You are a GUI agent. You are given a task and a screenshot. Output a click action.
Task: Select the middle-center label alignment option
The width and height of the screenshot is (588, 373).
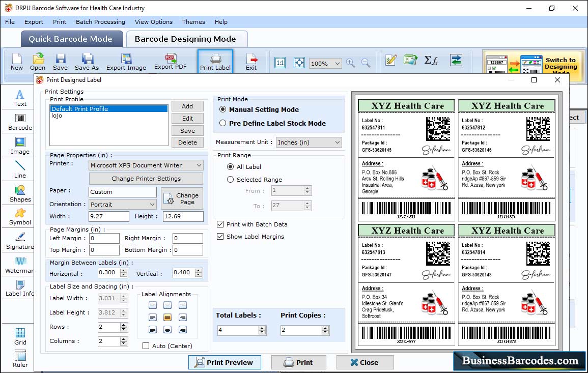click(x=167, y=318)
